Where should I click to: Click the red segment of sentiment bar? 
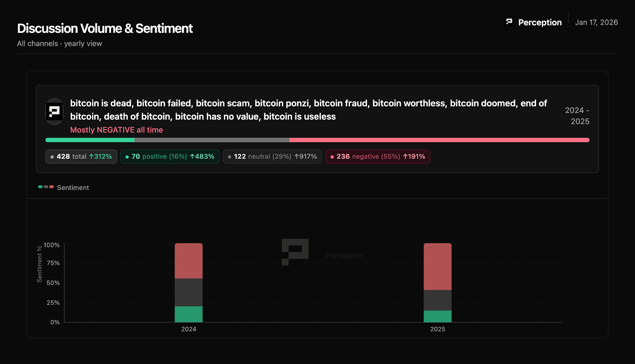click(x=439, y=140)
